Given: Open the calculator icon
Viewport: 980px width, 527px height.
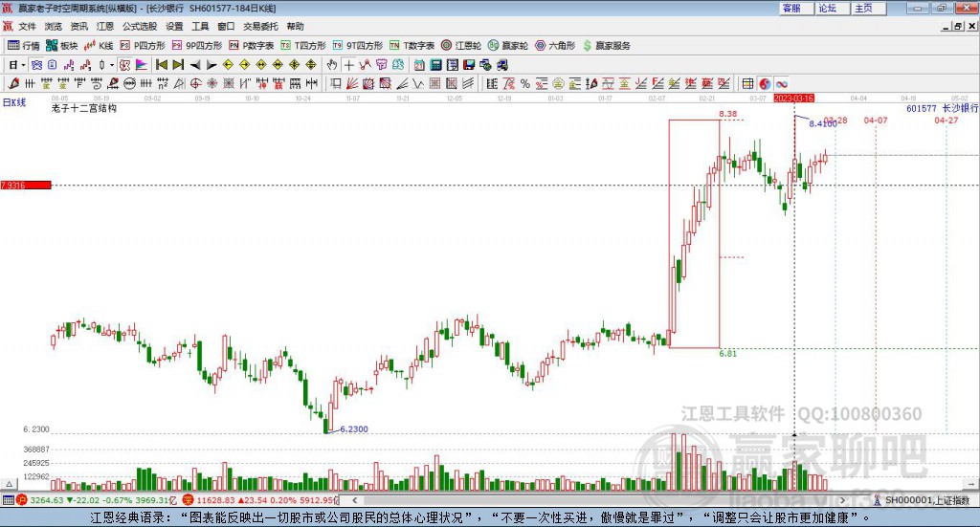Looking at the screenshot, I should pos(435,65).
